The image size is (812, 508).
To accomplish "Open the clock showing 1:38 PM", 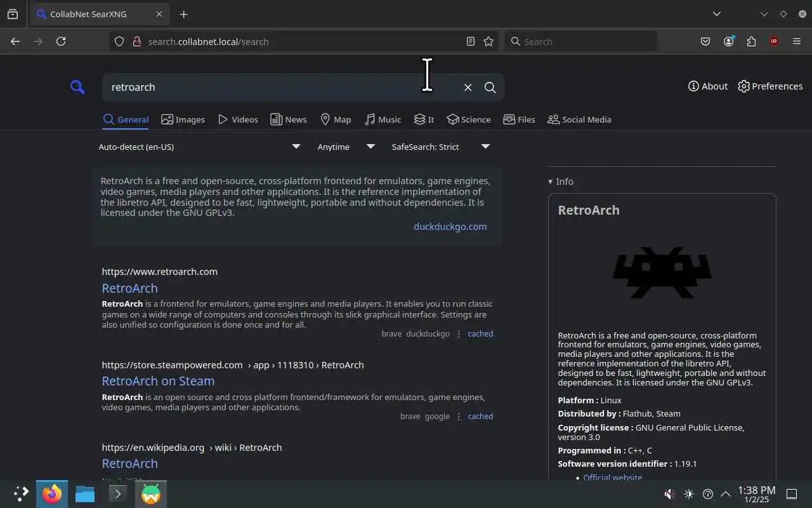I will (x=757, y=494).
